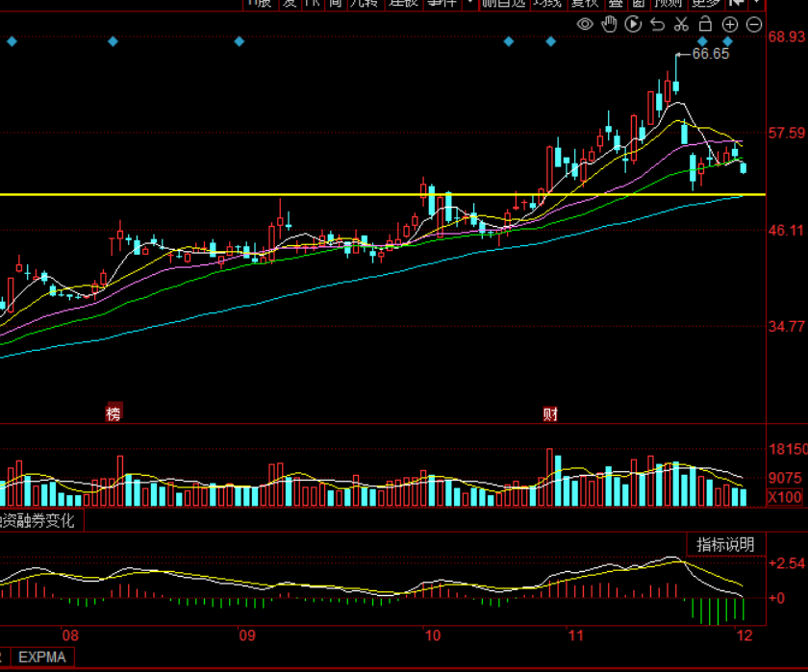This screenshot has width=808, height=672.
Task: Click the undo arrow icon
Action: pos(658,24)
